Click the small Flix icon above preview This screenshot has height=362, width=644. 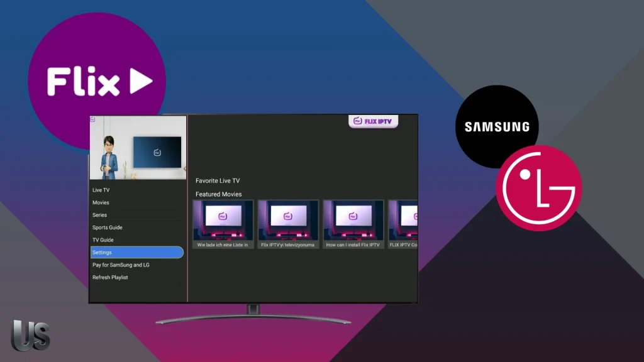(93, 119)
